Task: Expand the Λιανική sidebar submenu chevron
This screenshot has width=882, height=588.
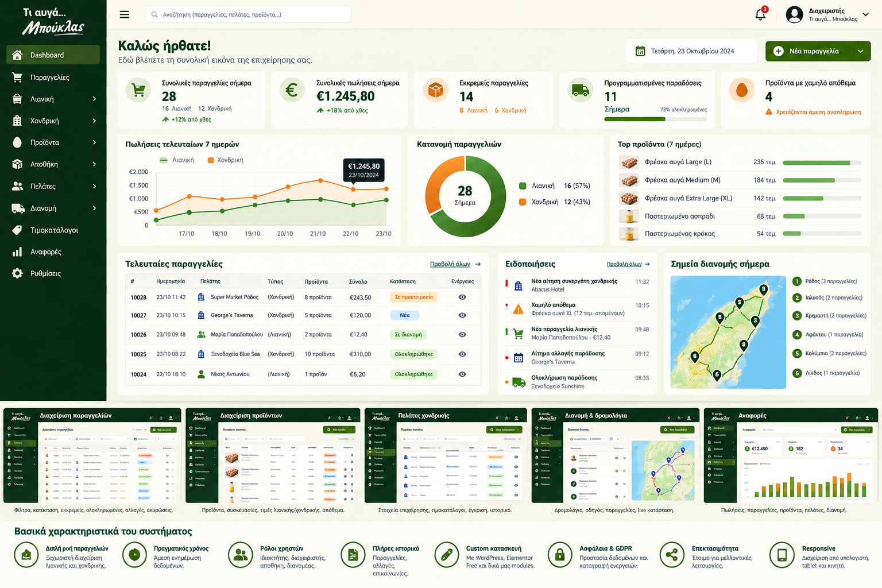Action: click(94, 99)
